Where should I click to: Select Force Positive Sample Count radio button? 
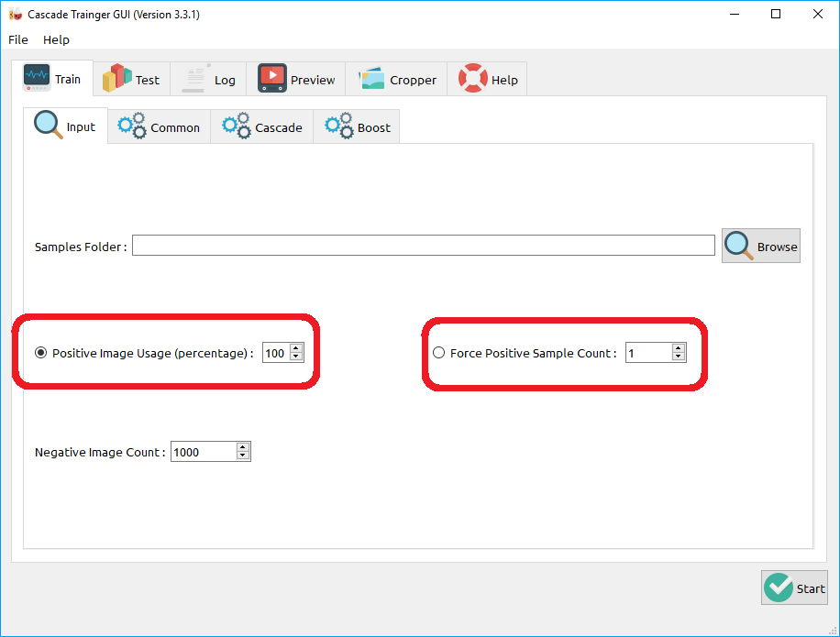(438, 353)
